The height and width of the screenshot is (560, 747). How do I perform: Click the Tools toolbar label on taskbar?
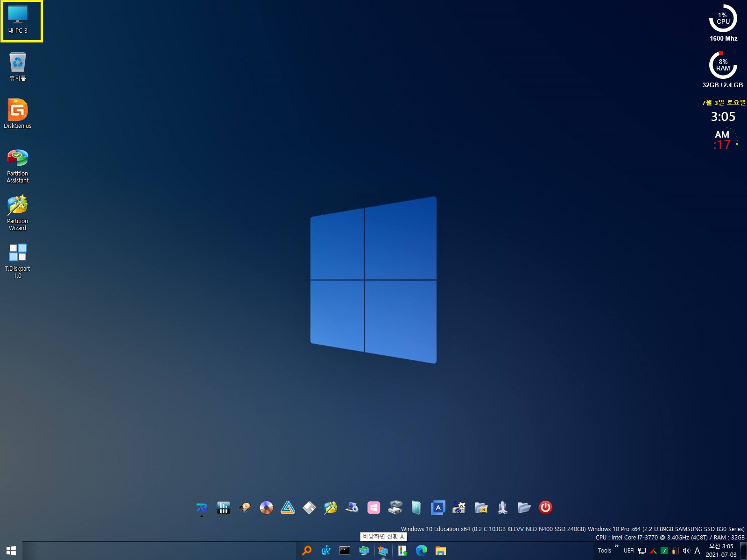coord(605,551)
